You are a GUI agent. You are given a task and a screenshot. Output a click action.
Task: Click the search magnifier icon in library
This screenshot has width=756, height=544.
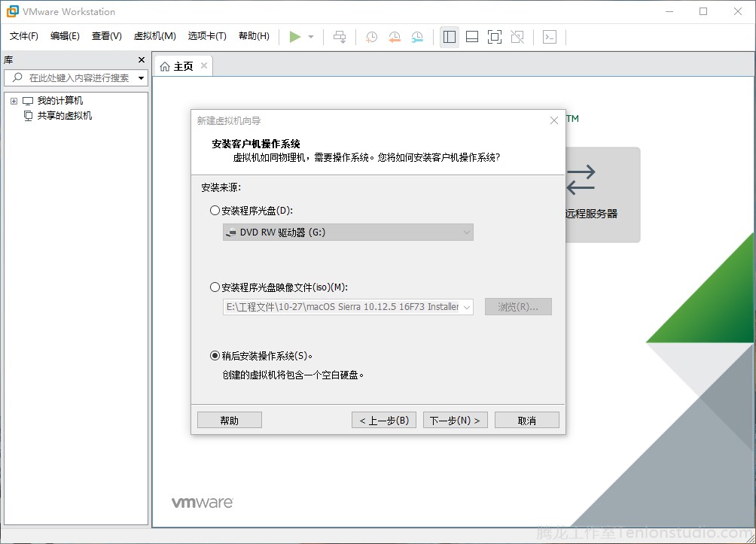tap(17, 77)
